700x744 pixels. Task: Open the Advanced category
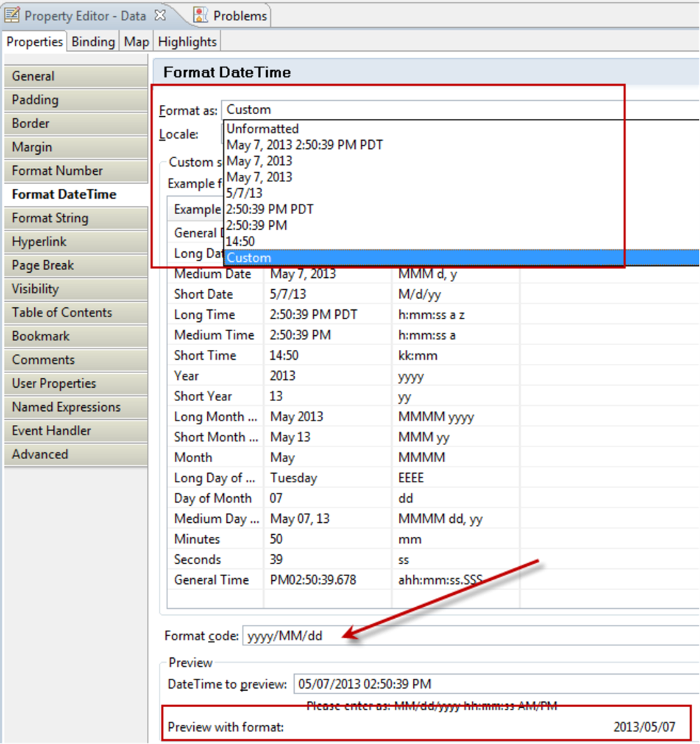76,454
